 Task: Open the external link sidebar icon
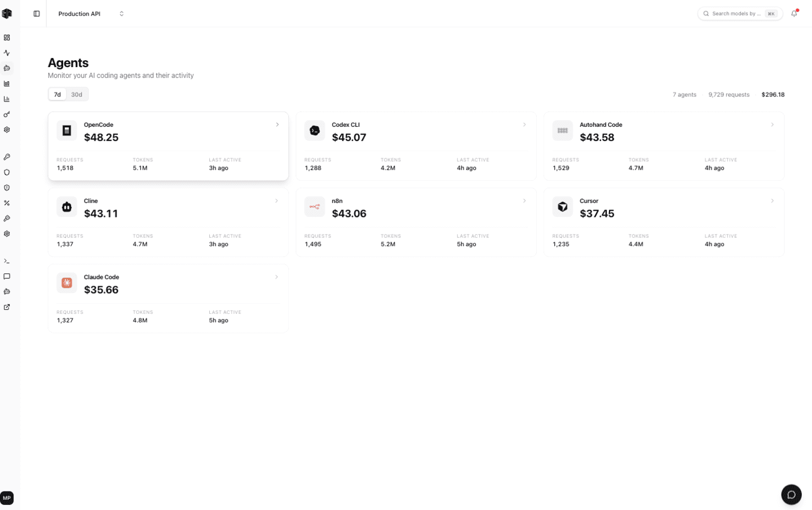tap(7, 307)
